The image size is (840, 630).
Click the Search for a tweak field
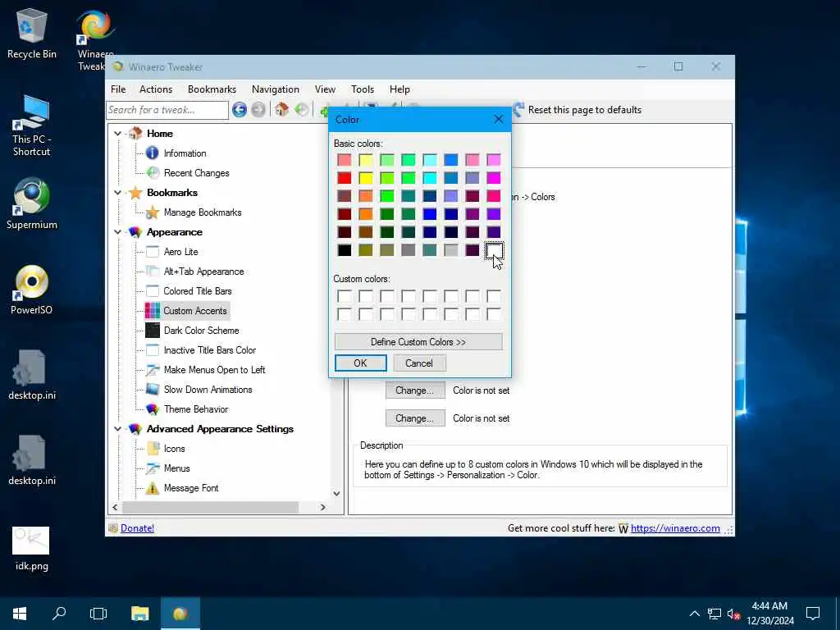pos(167,110)
